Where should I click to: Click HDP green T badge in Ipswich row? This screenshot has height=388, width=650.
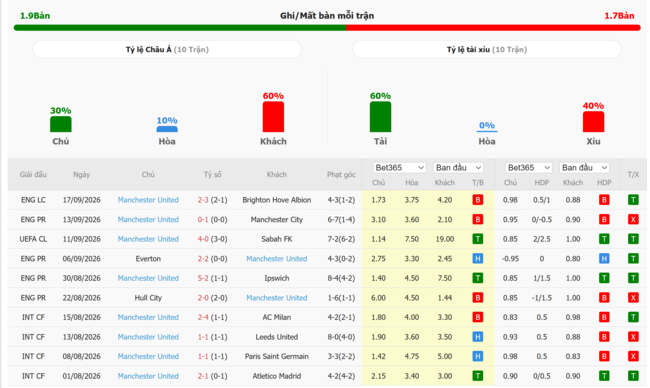[604, 278]
